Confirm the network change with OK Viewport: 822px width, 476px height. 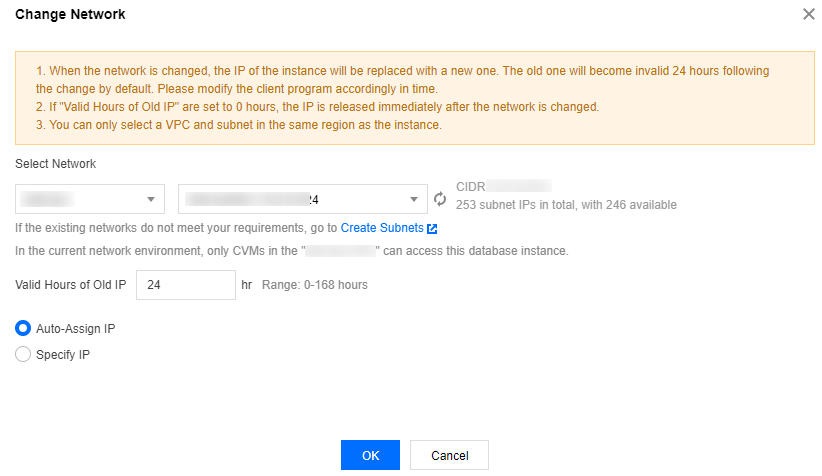[x=370, y=455]
